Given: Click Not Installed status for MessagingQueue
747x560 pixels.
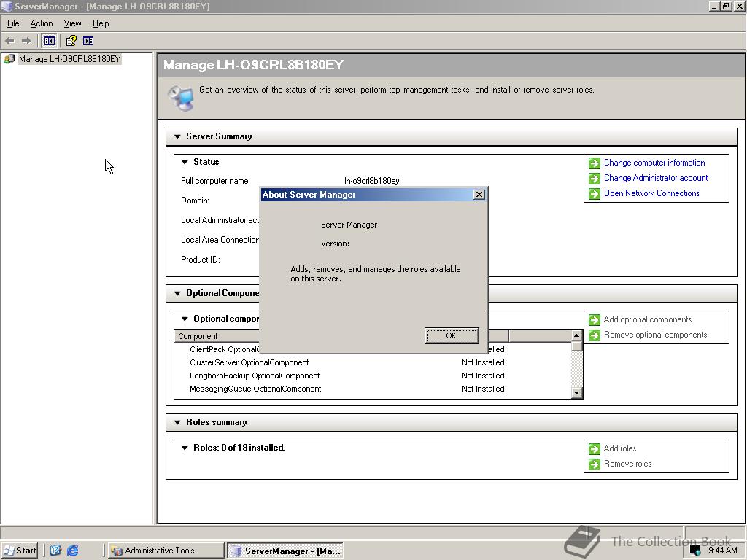Looking at the screenshot, I should point(483,389).
